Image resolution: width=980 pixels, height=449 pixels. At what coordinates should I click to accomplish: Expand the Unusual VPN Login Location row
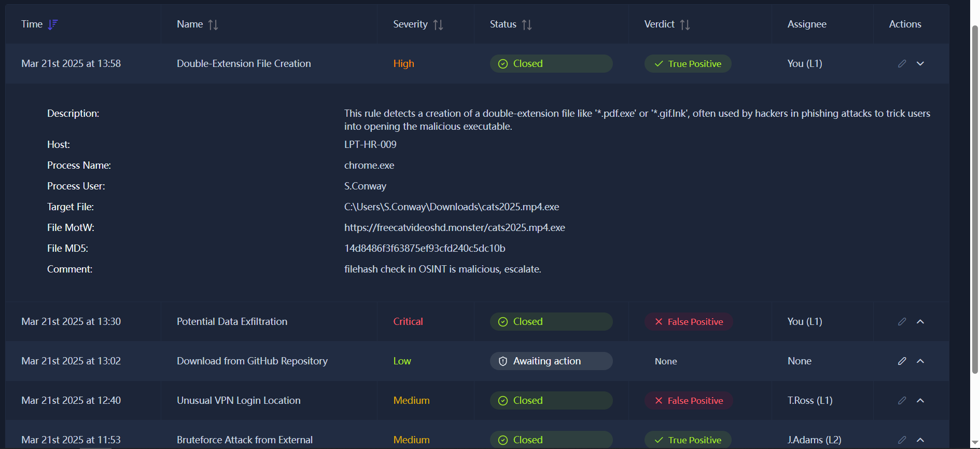point(920,400)
